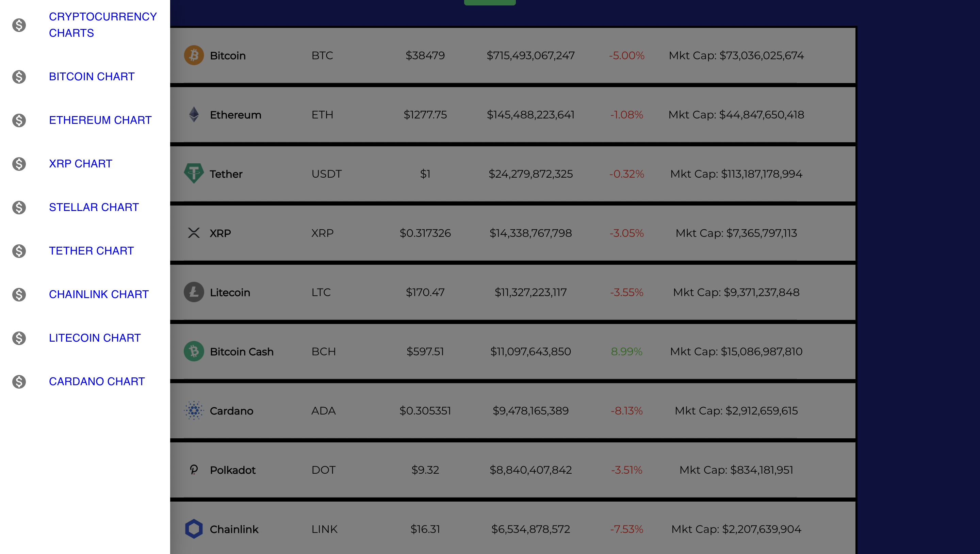Select the Ethereum Chart menu item
This screenshot has width=980, height=554.
point(100,120)
